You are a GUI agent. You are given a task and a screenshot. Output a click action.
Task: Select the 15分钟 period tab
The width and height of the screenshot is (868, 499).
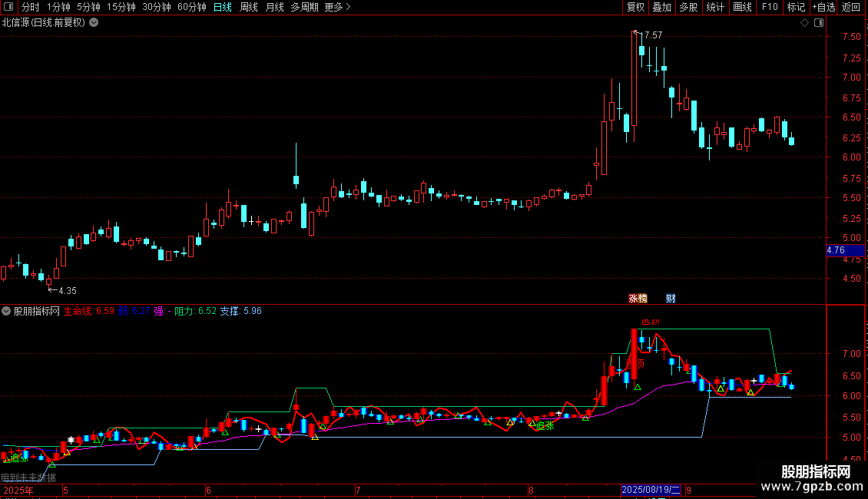(x=121, y=7)
